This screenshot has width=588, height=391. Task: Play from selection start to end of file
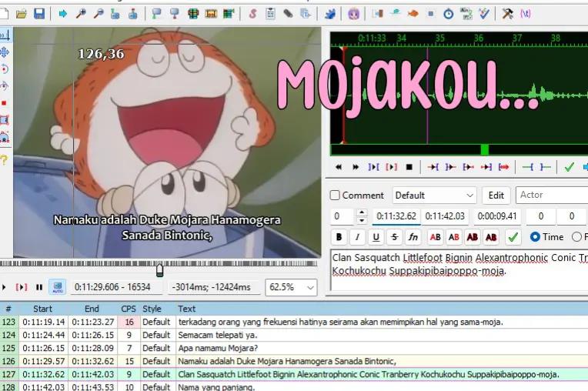coord(503,167)
